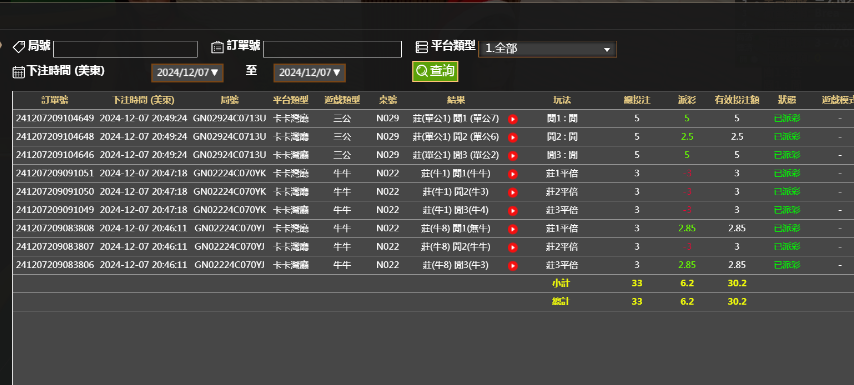Play video replay for order 241207209091050

click(513, 192)
